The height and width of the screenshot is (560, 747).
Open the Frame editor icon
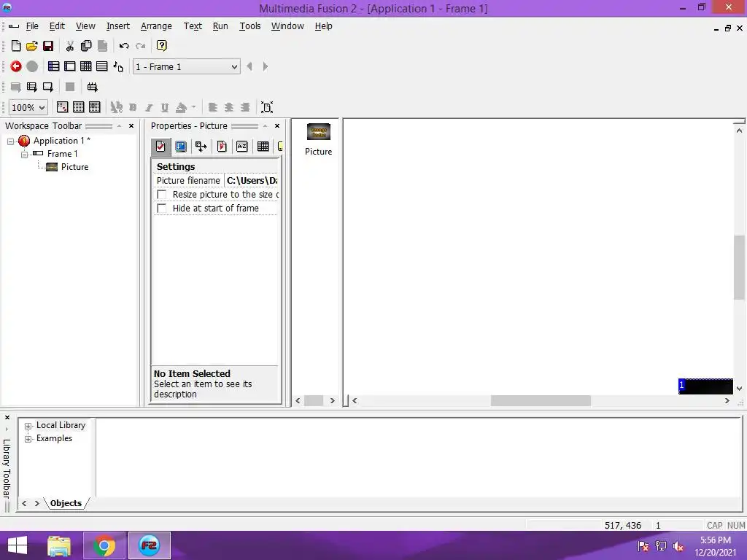pos(70,66)
